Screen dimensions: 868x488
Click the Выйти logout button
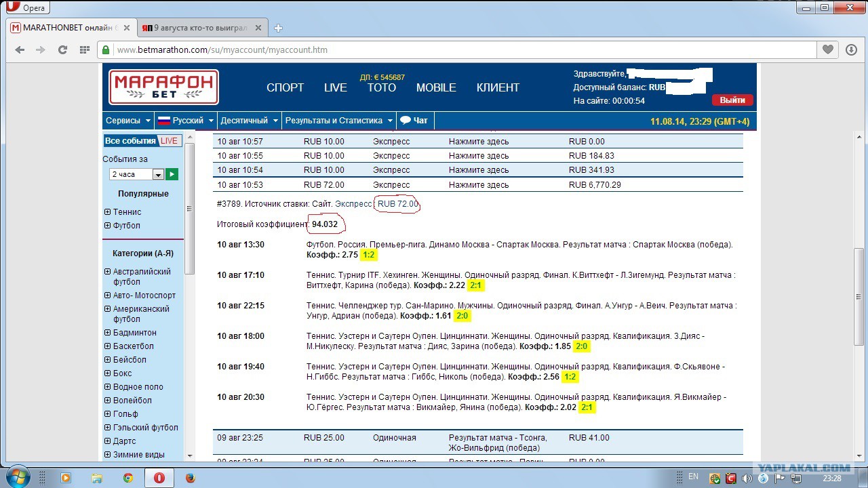(x=732, y=100)
